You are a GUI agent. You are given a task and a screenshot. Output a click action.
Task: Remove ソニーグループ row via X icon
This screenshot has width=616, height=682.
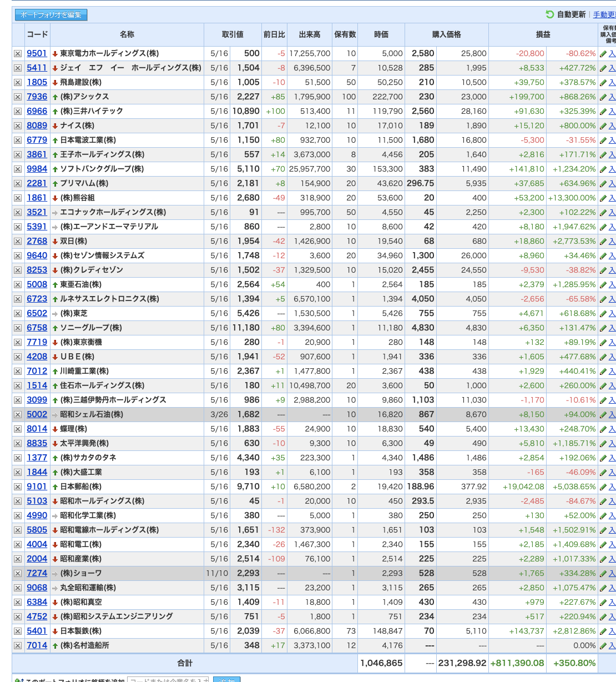click(18, 328)
